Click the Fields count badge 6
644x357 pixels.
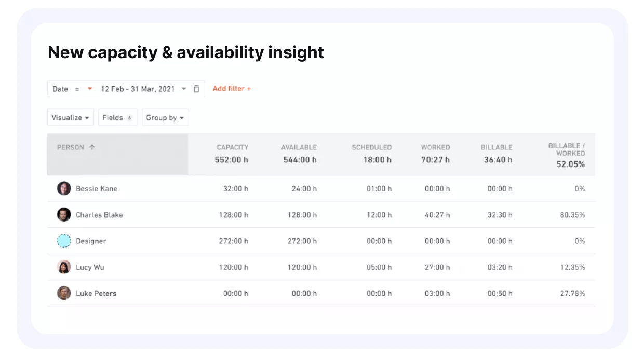[130, 118]
